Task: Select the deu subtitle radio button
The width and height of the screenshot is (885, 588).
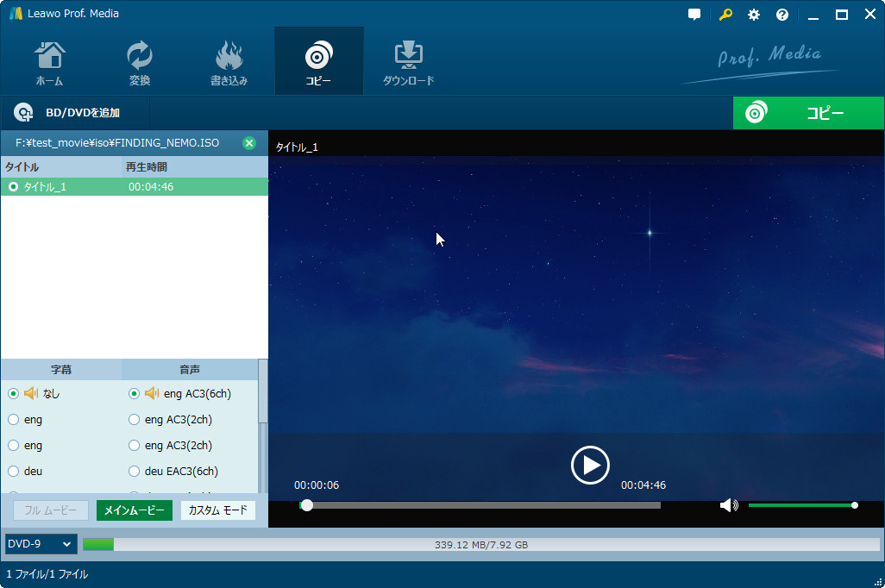Action: pyautogui.click(x=13, y=472)
